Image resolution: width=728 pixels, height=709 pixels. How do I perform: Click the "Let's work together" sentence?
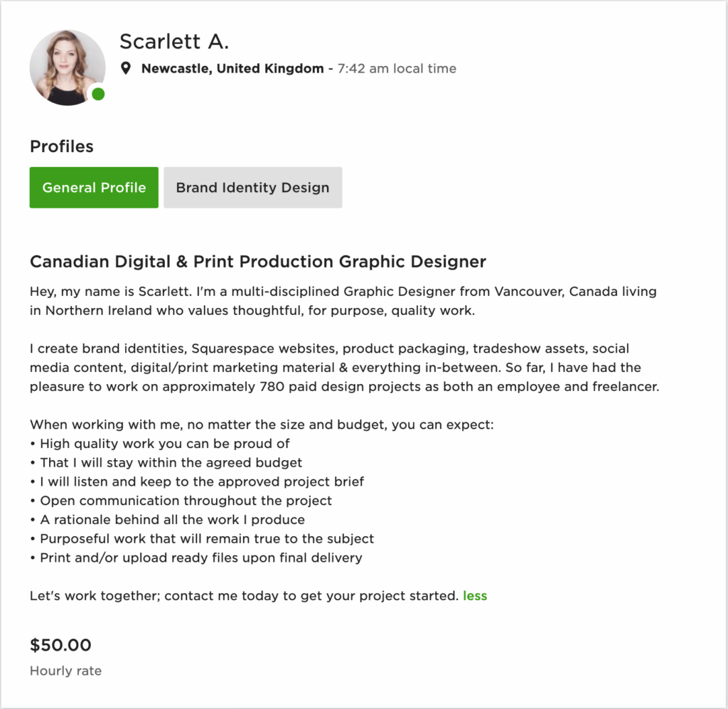[243, 596]
